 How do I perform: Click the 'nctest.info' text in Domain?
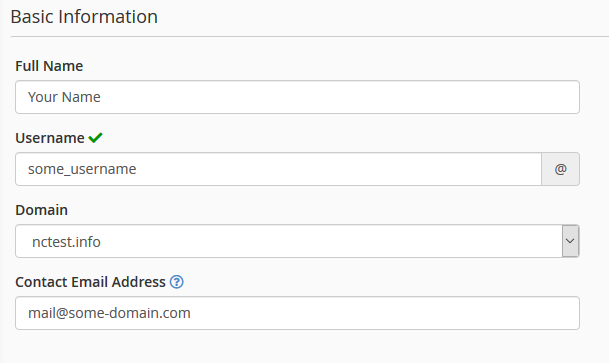[66, 242]
